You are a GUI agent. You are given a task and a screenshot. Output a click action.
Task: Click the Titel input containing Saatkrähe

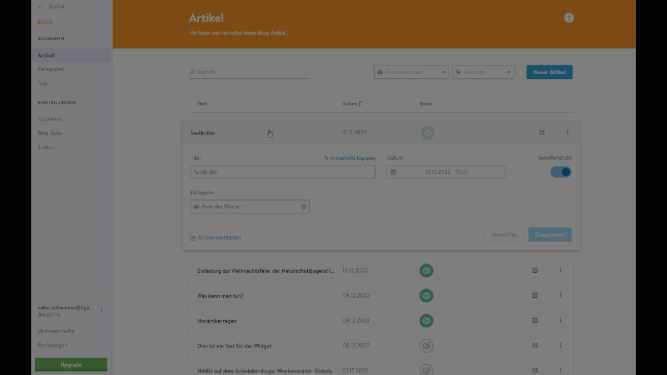coord(283,172)
